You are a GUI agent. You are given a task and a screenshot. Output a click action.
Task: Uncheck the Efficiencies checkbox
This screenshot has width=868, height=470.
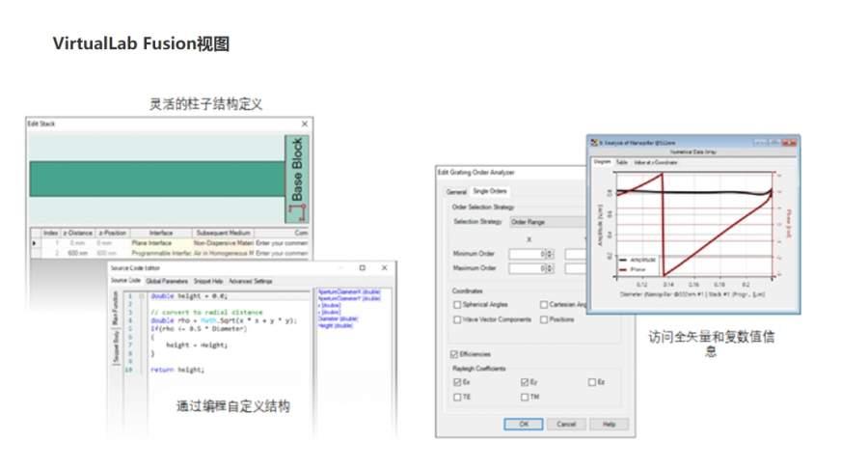click(x=454, y=354)
